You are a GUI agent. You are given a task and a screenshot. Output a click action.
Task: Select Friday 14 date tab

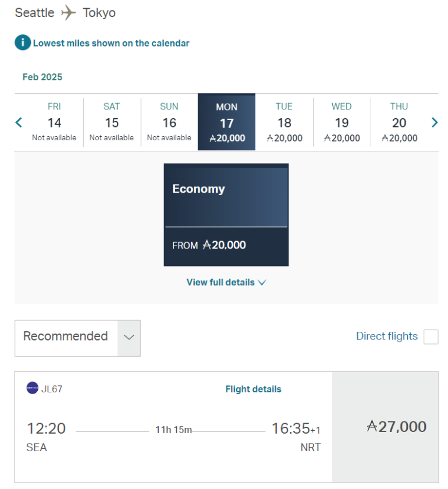(54, 122)
